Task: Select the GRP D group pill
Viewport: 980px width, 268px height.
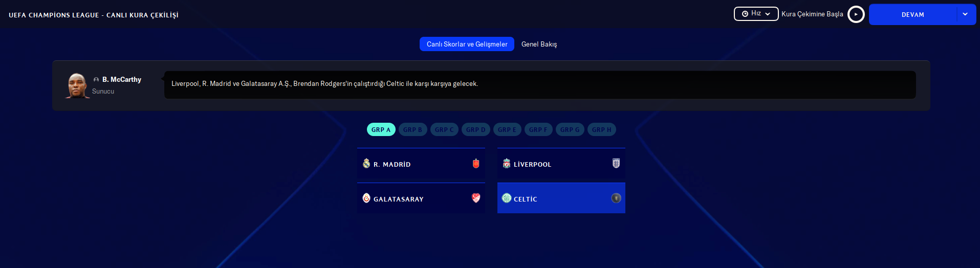Action: tap(475, 130)
